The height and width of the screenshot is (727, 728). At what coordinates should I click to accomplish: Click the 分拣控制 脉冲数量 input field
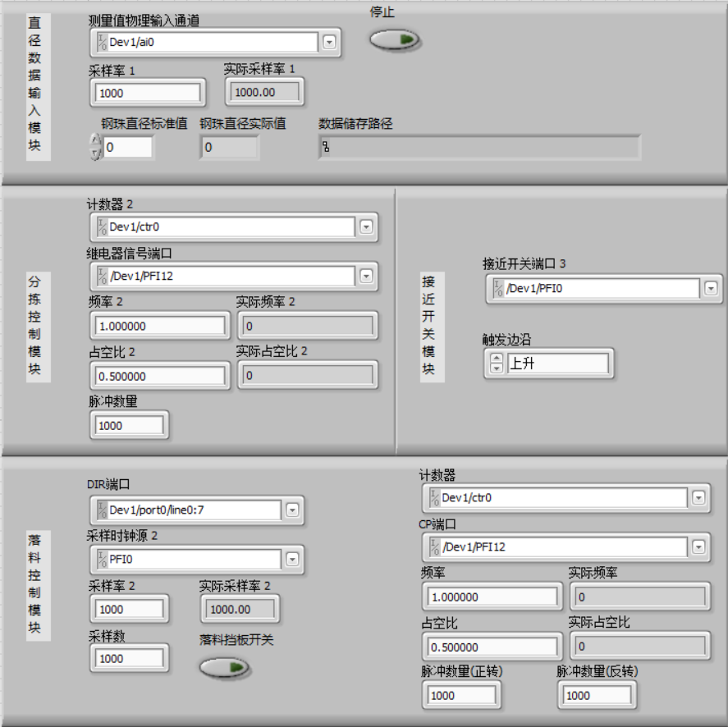(129, 425)
